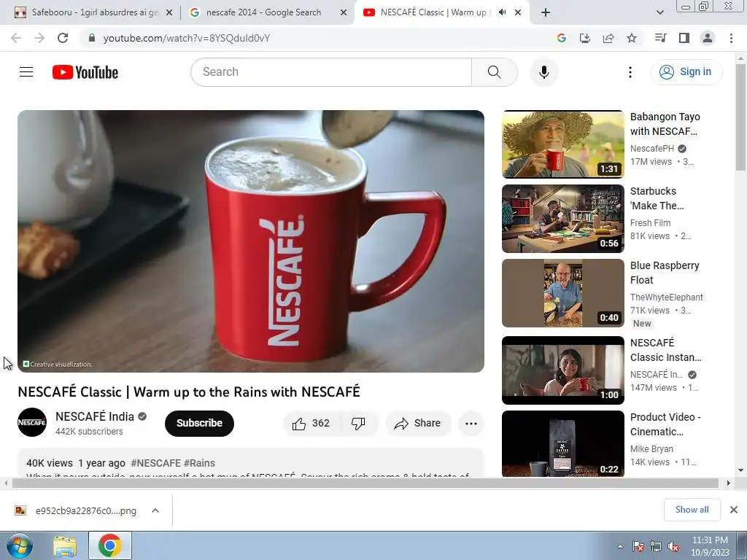The image size is (747, 560).
Task: Click the main video player
Action: (x=251, y=241)
